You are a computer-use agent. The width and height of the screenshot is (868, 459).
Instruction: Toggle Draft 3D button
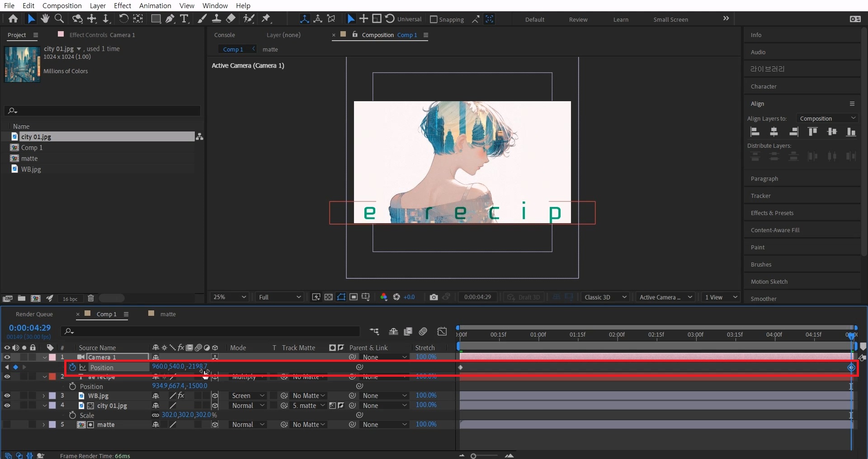coord(524,297)
